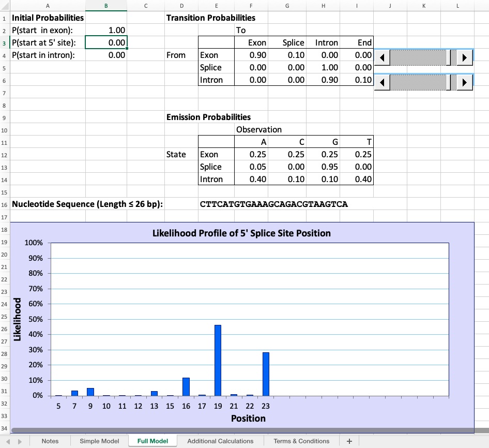This screenshot has width=489, height=448.
Task: Select column F header
Action: point(251,6)
